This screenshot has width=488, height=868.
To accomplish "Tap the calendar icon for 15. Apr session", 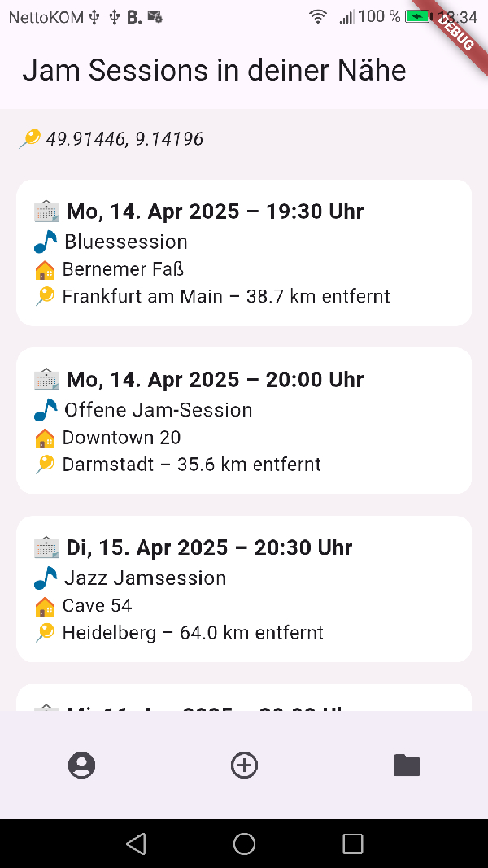I will [x=46, y=547].
